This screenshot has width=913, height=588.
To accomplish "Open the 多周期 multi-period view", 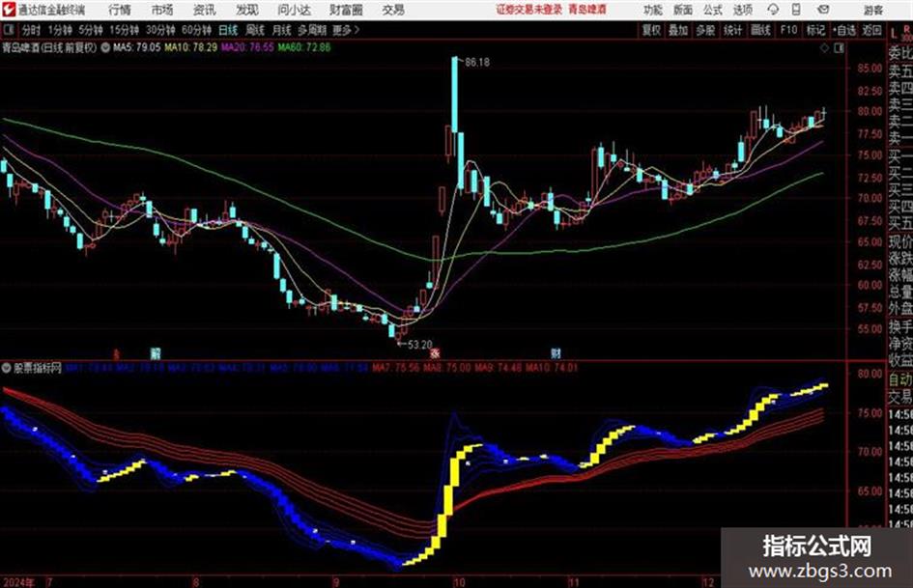I will 312,30.
